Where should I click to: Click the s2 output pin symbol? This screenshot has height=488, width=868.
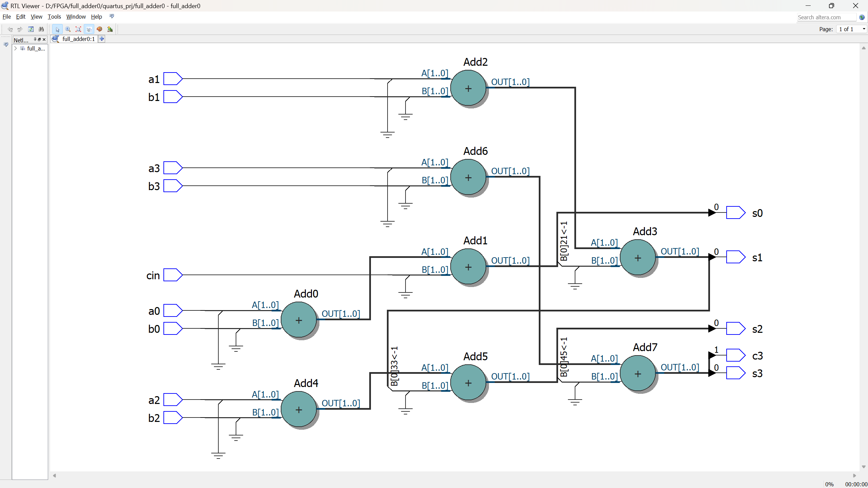pyautogui.click(x=736, y=328)
